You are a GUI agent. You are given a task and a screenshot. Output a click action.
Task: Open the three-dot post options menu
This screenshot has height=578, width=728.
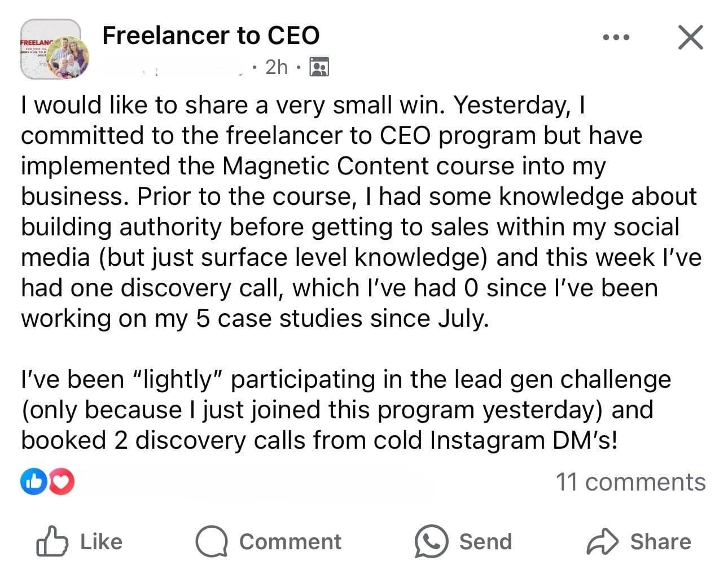[615, 38]
